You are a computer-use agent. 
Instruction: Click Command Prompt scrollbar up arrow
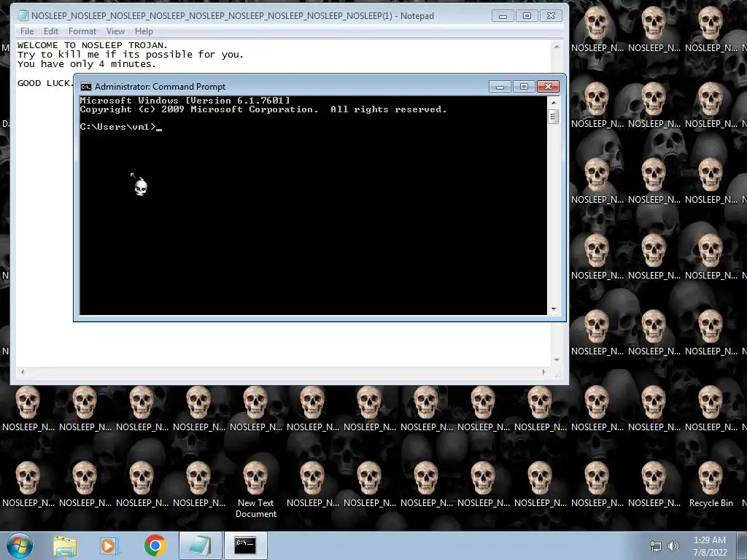pos(553,102)
